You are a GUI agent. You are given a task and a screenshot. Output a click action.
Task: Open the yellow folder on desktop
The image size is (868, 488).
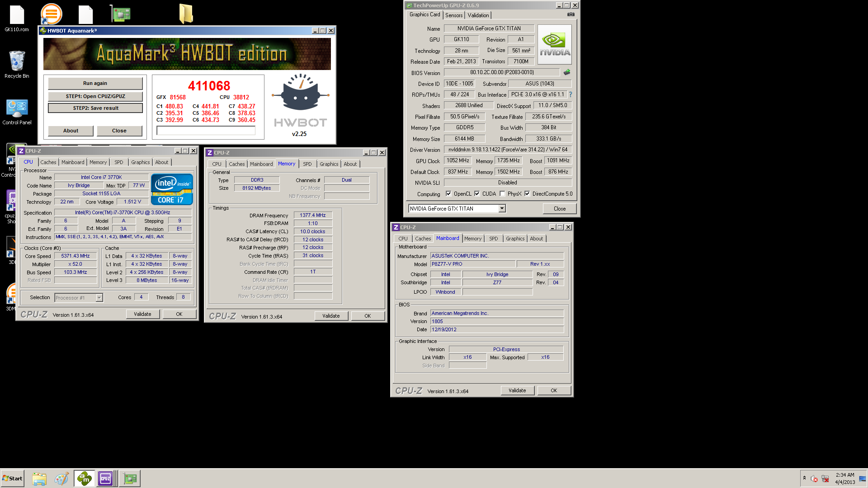coord(186,14)
